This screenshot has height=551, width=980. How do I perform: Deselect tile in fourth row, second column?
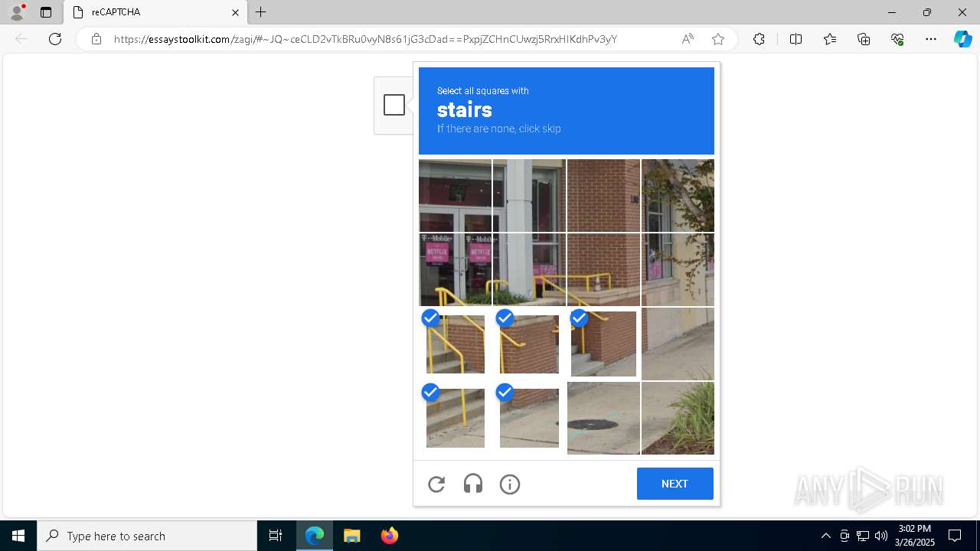point(529,418)
